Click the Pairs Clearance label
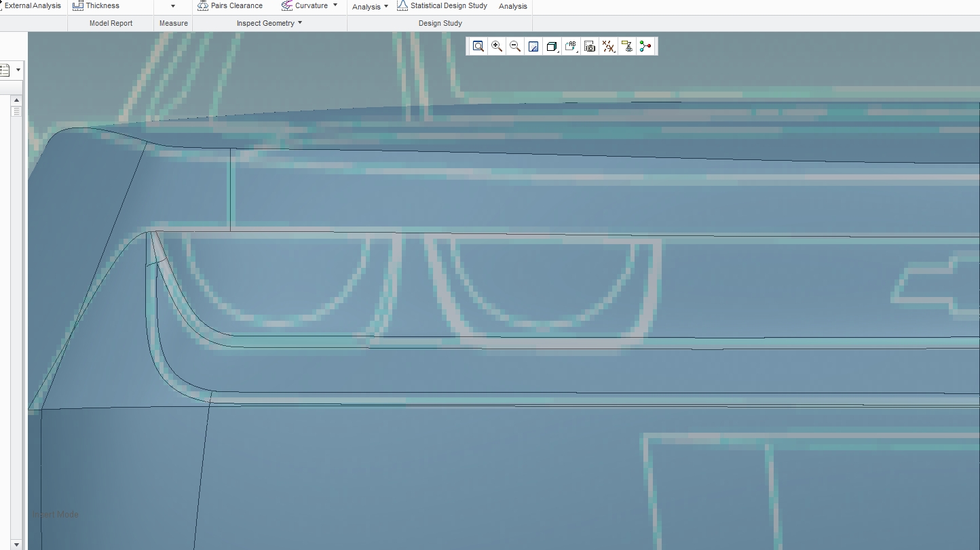Image resolution: width=980 pixels, height=550 pixels. tap(237, 5)
